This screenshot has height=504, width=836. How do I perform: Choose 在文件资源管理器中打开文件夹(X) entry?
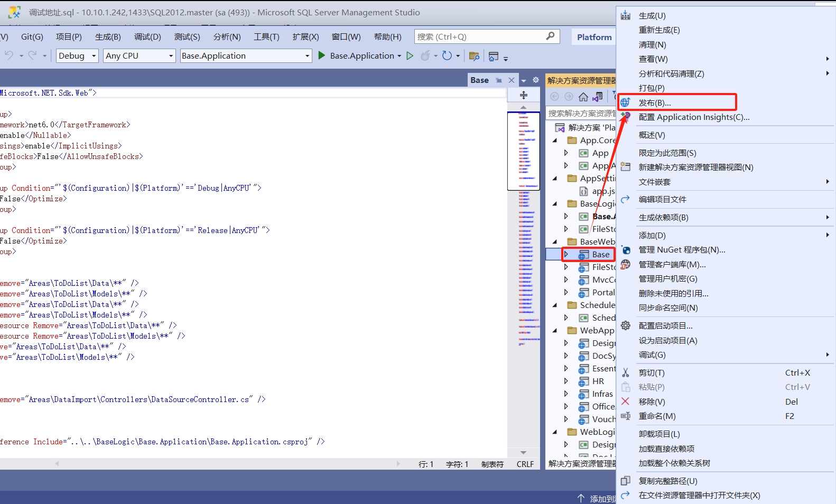pyautogui.click(x=699, y=495)
